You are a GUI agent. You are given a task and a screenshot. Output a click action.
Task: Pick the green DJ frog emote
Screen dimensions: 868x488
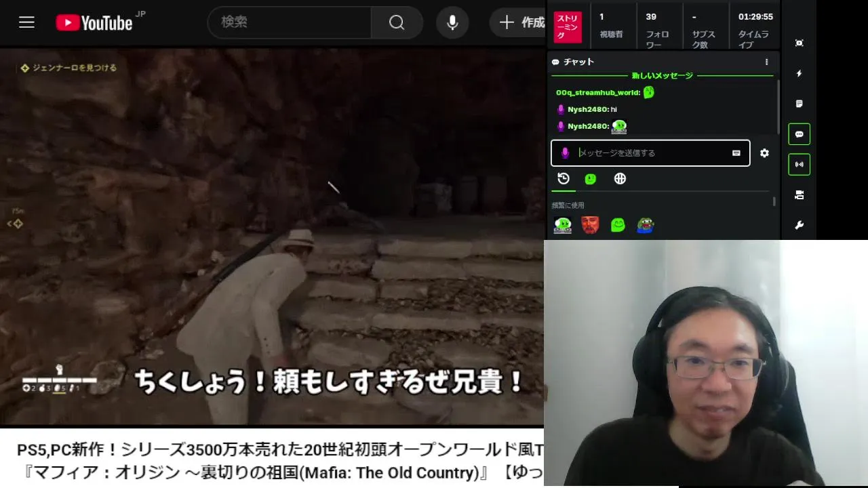(563, 225)
